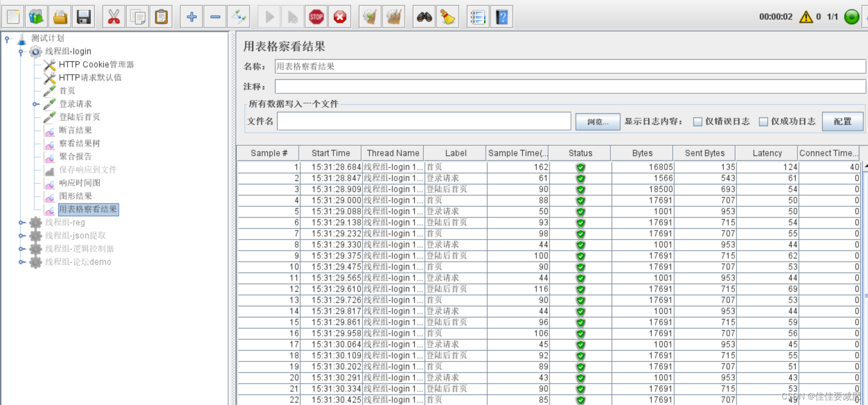Select HTTP Cookie管理器 in tree

point(96,65)
